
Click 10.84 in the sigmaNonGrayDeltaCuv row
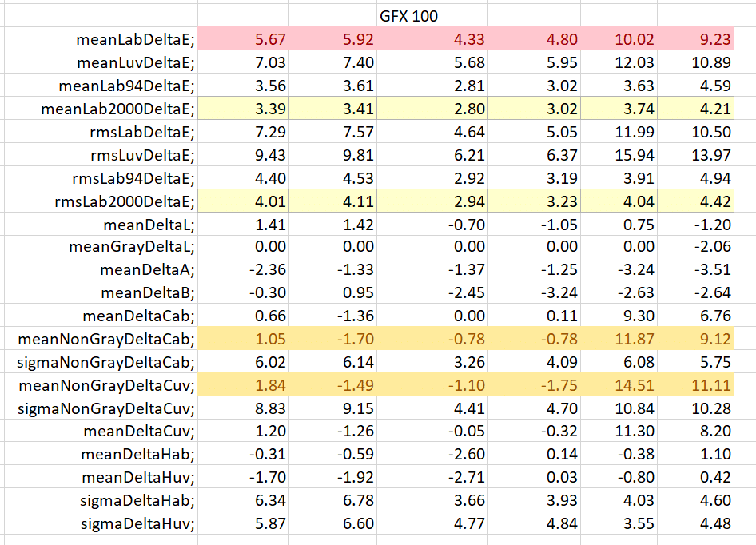pos(635,408)
